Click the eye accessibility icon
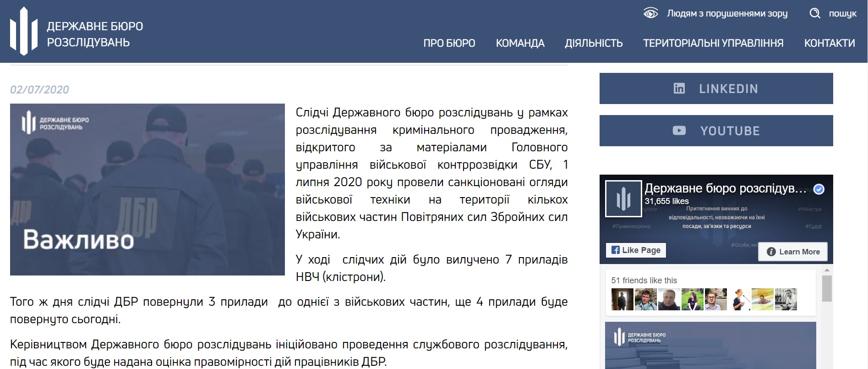The height and width of the screenshot is (369, 868). [x=650, y=13]
